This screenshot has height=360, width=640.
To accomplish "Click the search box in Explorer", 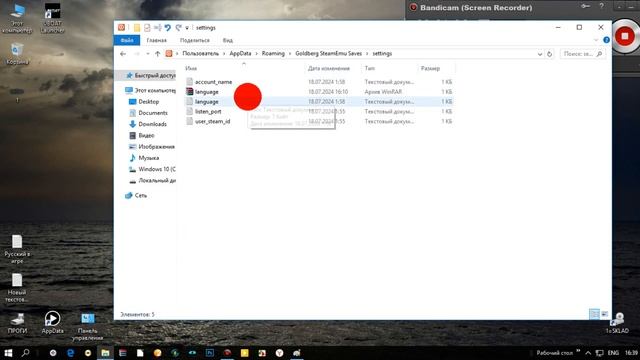I will click(x=583, y=54).
